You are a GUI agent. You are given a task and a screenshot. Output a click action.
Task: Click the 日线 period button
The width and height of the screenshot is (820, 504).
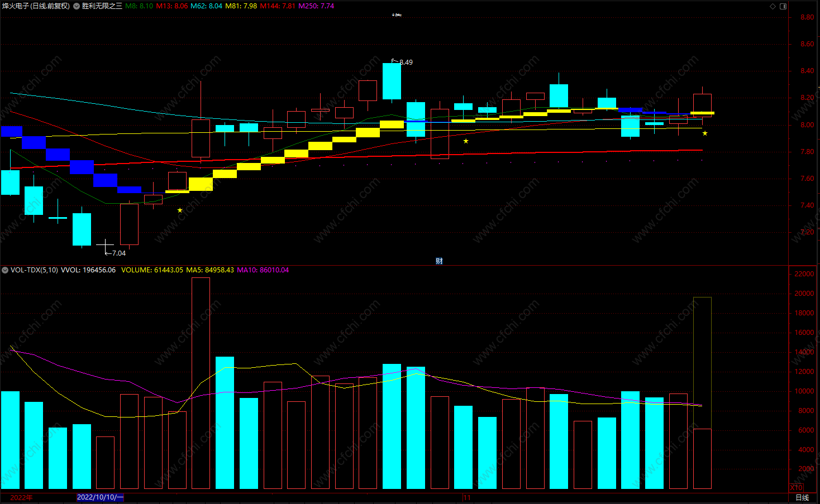coord(802,497)
